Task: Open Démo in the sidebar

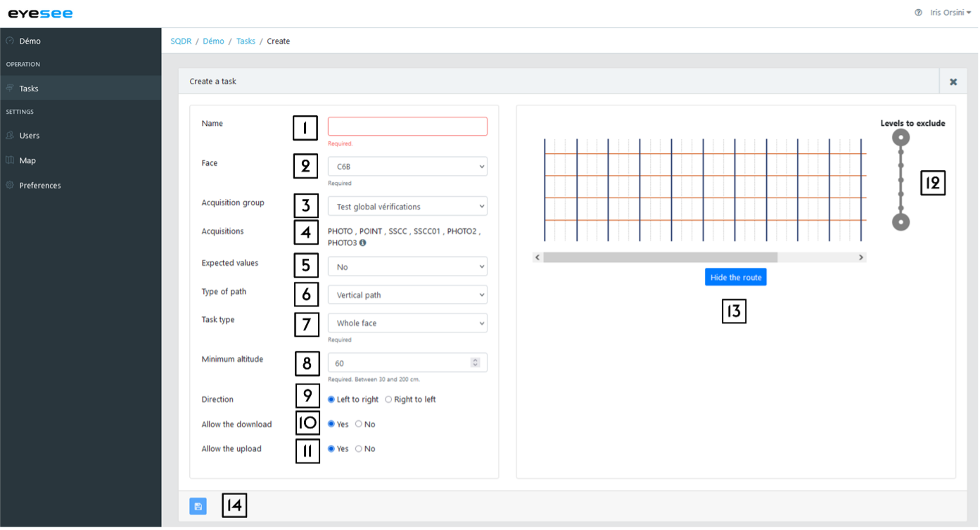Action: [80, 41]
